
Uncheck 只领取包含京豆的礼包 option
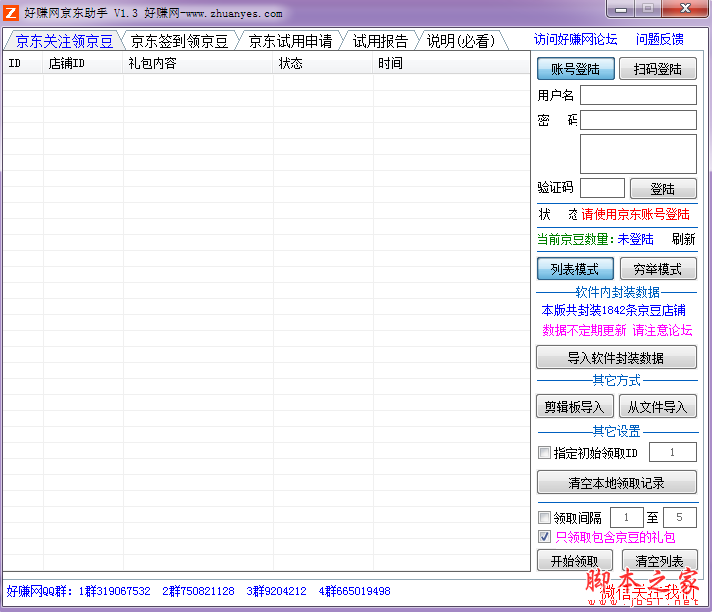coord(545,537)
